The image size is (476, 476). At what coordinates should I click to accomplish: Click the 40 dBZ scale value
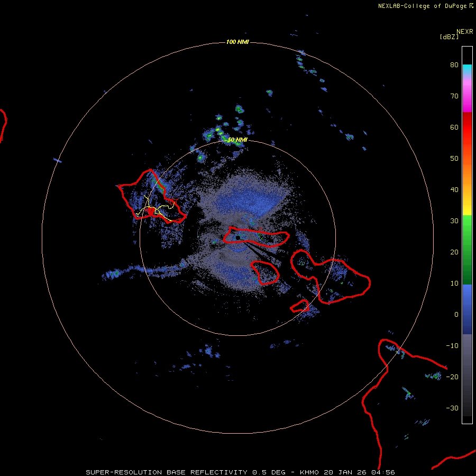pos(454,190)
